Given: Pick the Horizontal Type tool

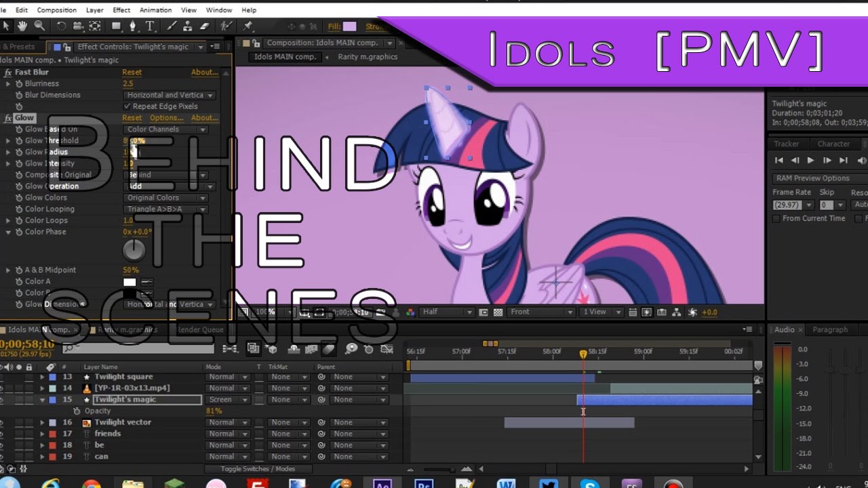Looking at the screenshot, I should (x=150, y=26).
